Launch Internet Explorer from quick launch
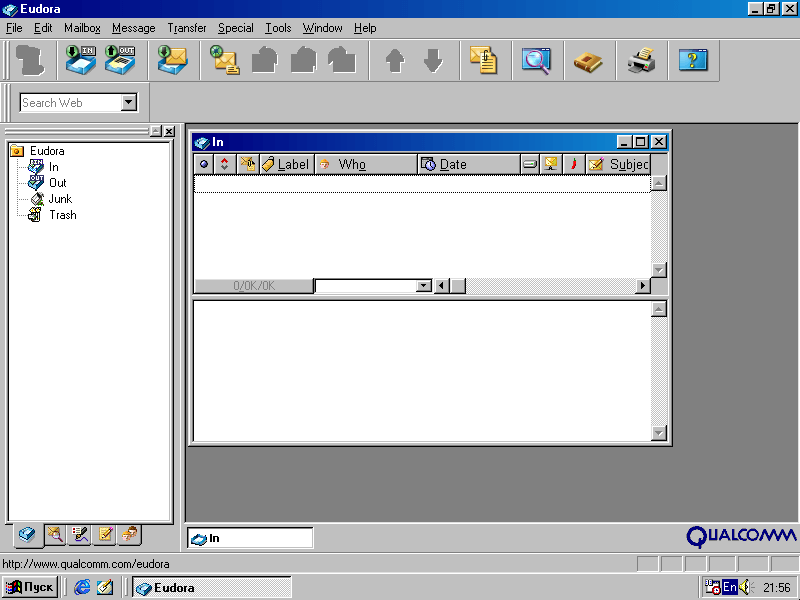This screenshot has height=600, width=800. point(82,587)
